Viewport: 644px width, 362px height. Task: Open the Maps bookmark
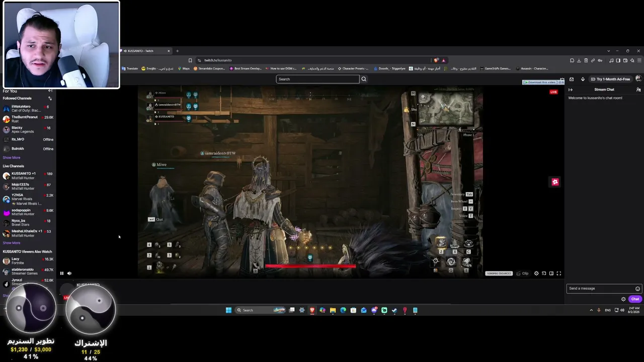[x=184, y=68]
